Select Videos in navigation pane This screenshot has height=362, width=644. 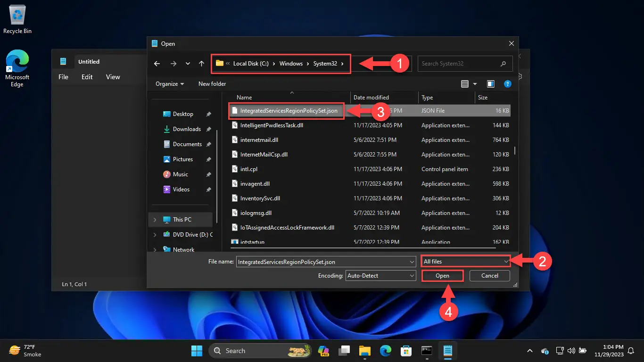click(181, 189)
